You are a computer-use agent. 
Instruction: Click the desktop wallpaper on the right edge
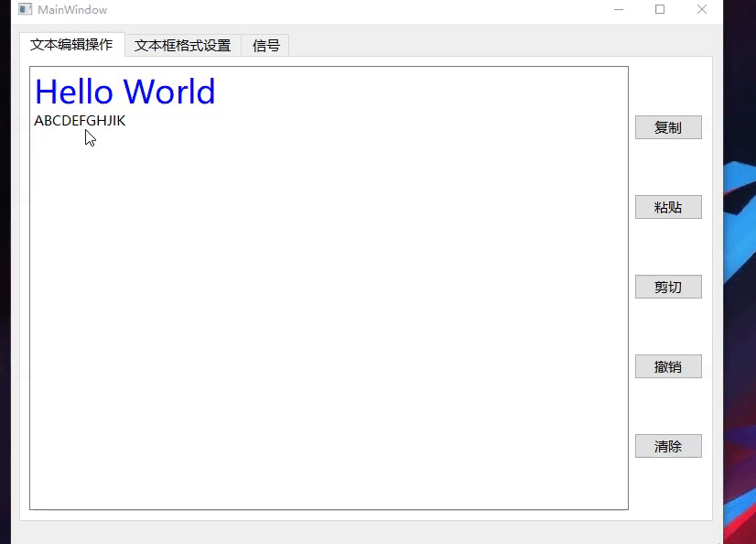click(741, 275)
